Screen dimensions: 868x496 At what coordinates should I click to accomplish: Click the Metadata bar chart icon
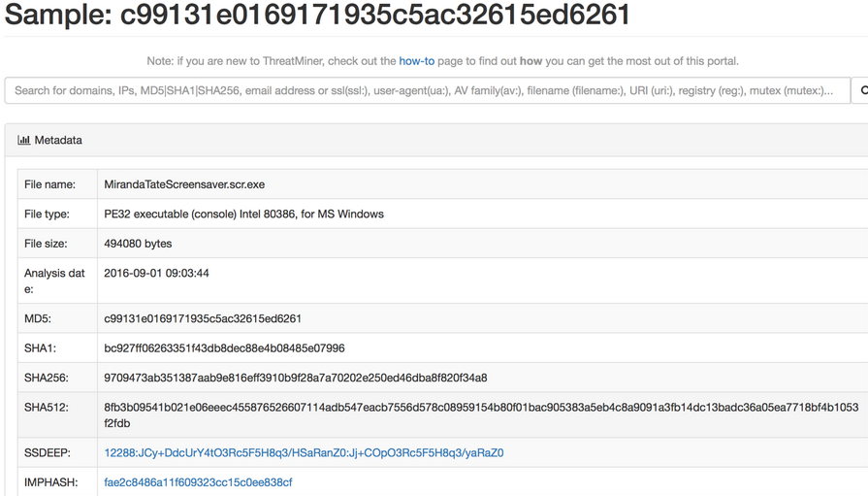point(24,140)
